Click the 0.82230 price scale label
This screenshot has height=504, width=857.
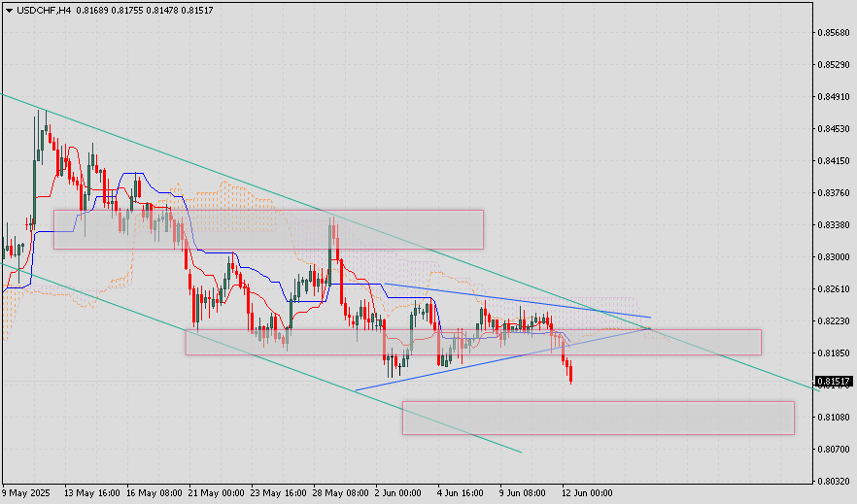(x=834, y=321)
